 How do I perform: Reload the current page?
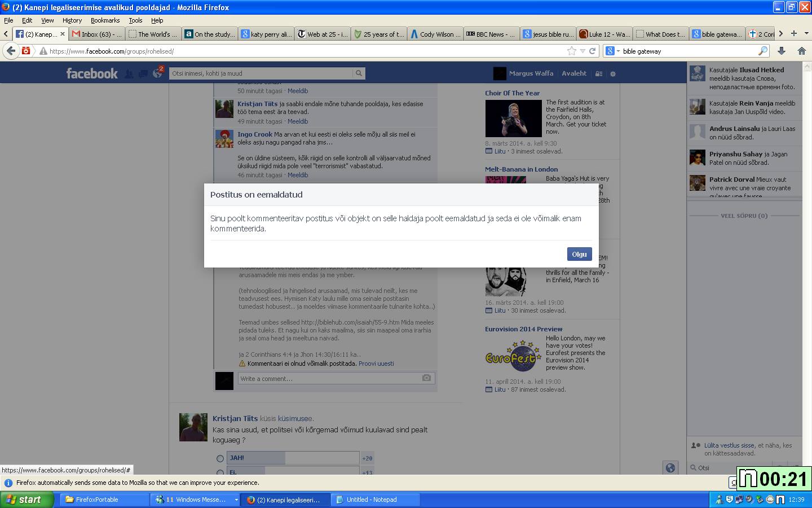click(x=592, y=51)
